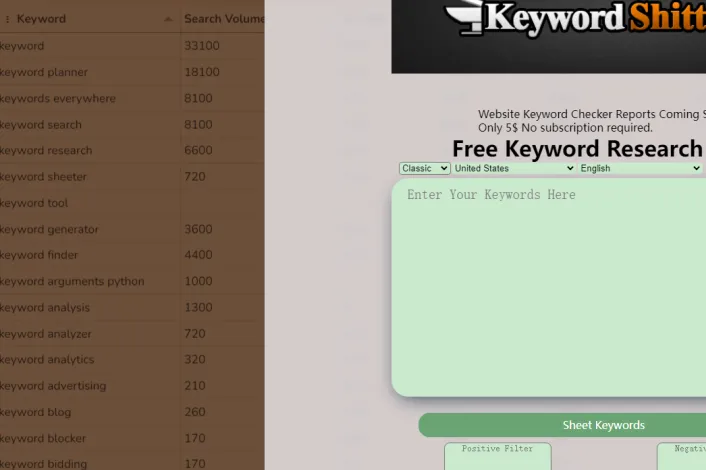The image size is (706, 470).
Task: Click the 18100 search volume value
Action: pyautogui.click(x=202, y=72)
